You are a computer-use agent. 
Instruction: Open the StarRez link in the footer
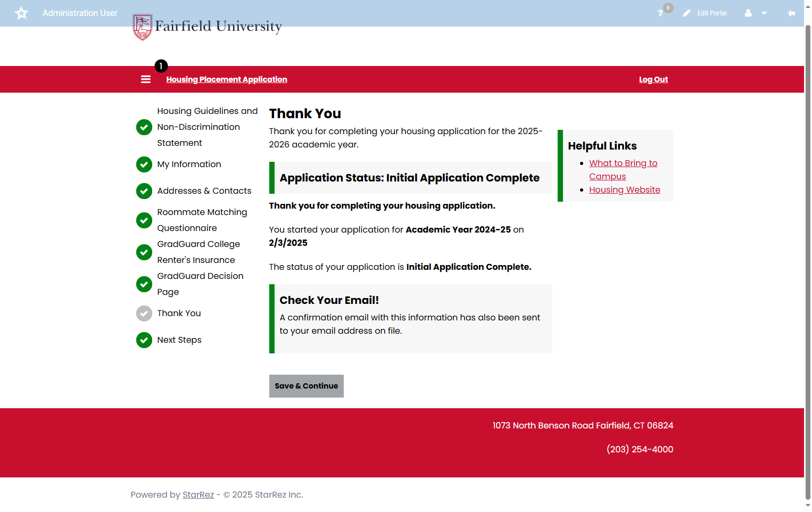[x=198, y=495]
